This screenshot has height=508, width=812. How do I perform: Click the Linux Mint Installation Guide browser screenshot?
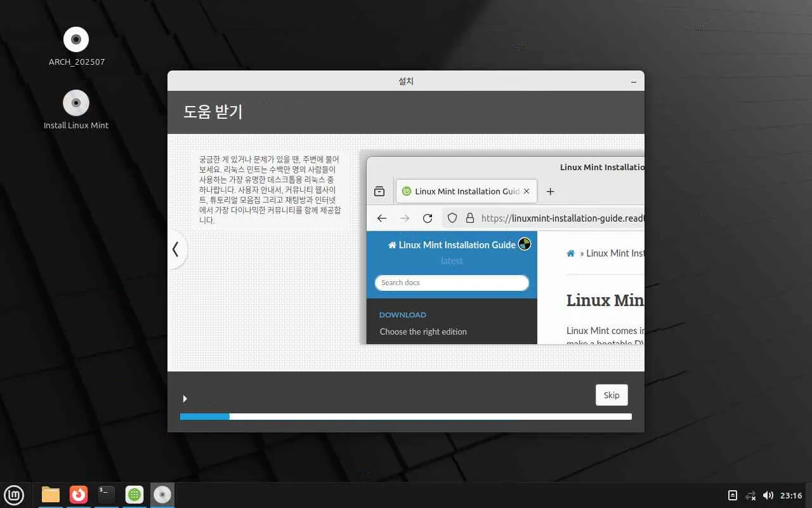505,250
